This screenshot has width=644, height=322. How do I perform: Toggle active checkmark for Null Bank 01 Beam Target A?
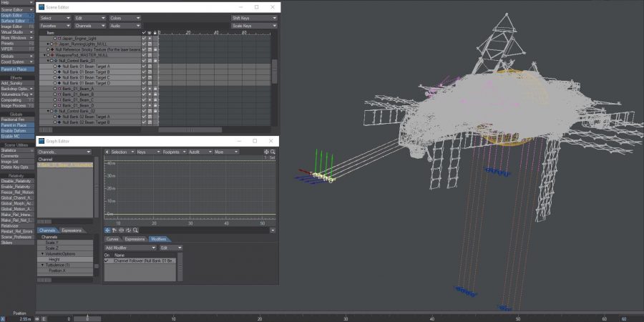pos(144,67)
